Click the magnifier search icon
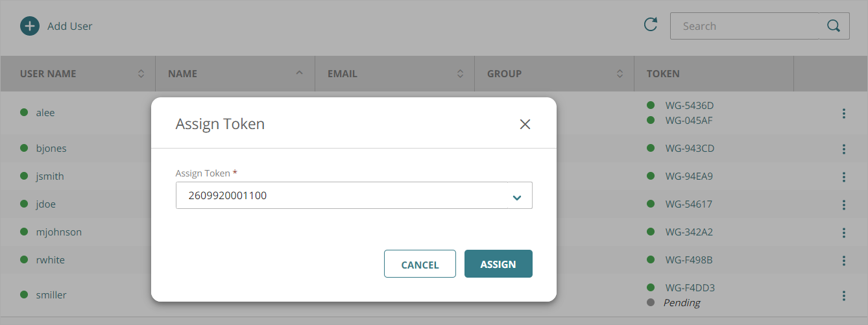 [834, 26]
